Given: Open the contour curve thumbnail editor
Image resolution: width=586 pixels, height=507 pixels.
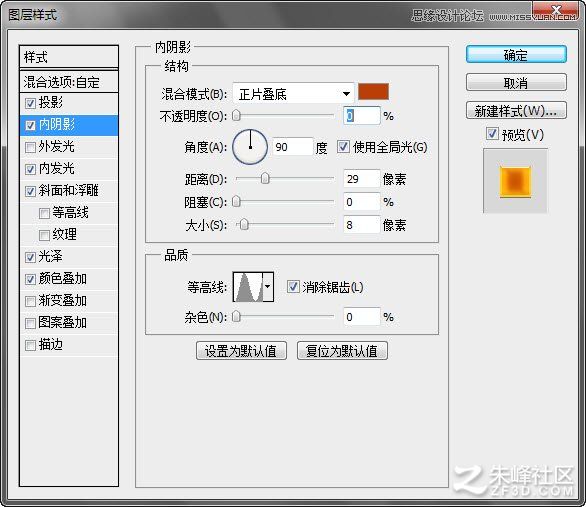Looking at the screenshot, I should point(248,287).
